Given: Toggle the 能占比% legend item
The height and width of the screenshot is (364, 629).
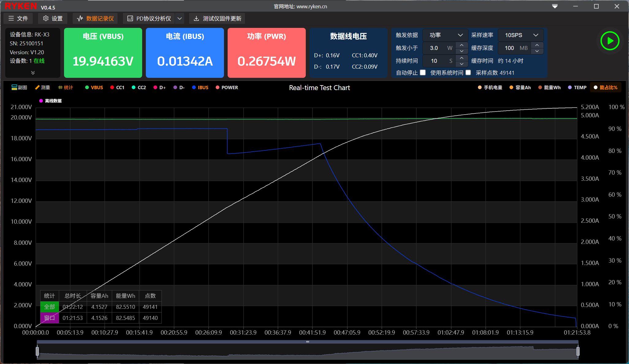Looking at the screenshot, I should (x=605, y=87).
